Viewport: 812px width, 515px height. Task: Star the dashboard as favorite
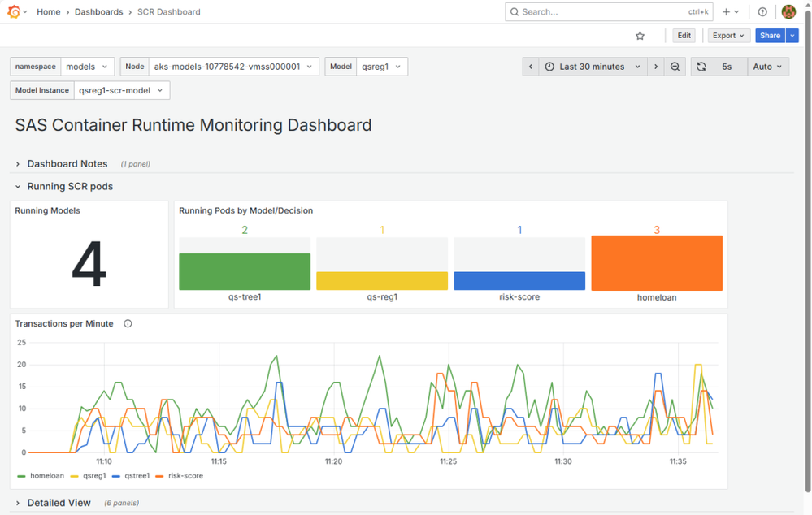coord(640,36)
